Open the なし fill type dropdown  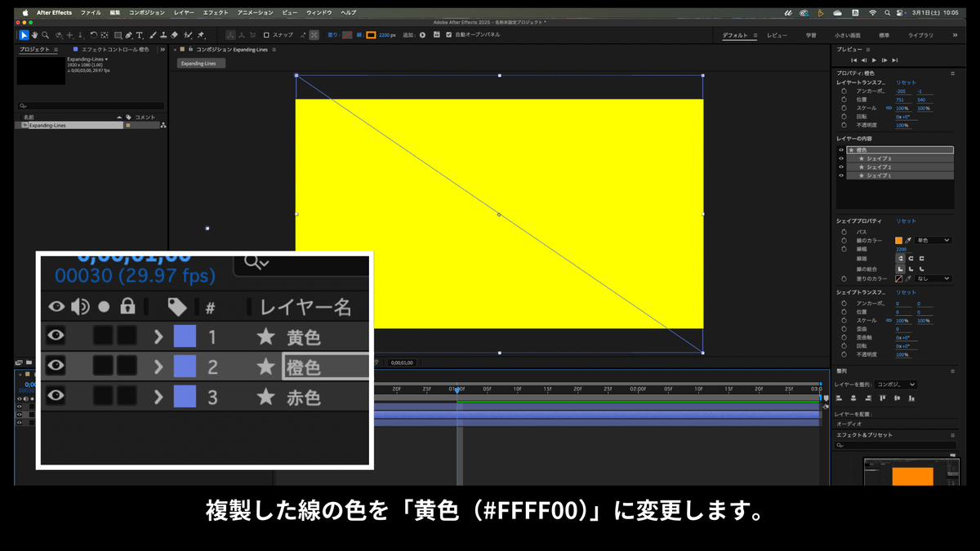coord(933,278)
